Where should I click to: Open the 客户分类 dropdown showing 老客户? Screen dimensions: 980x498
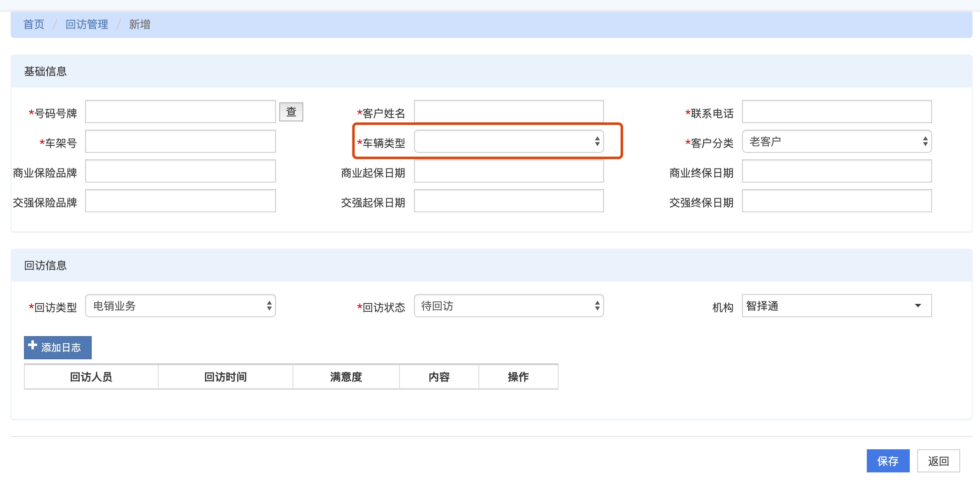(836, 142)
